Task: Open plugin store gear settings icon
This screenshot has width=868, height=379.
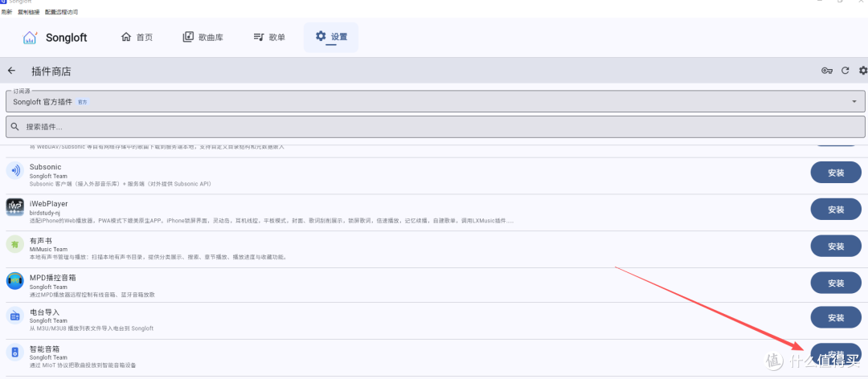Action: click(863, 71)
